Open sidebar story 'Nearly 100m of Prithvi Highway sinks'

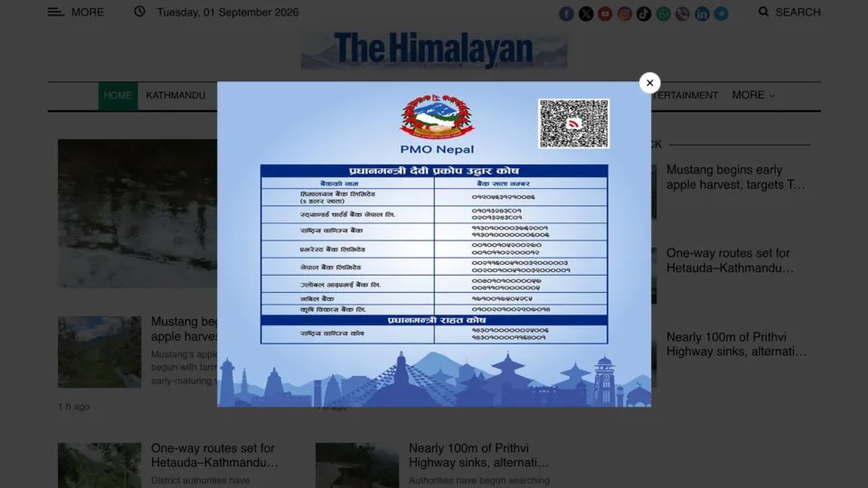736,344
